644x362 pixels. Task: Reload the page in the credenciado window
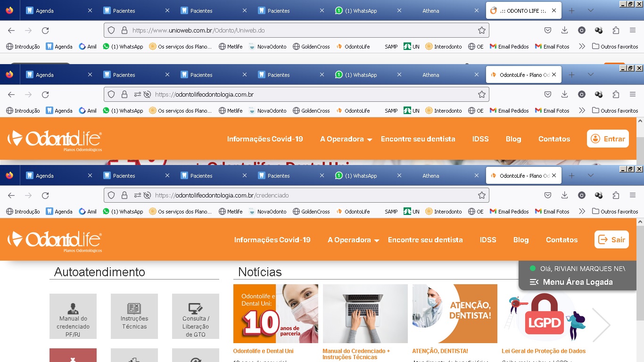pos(45,195)
